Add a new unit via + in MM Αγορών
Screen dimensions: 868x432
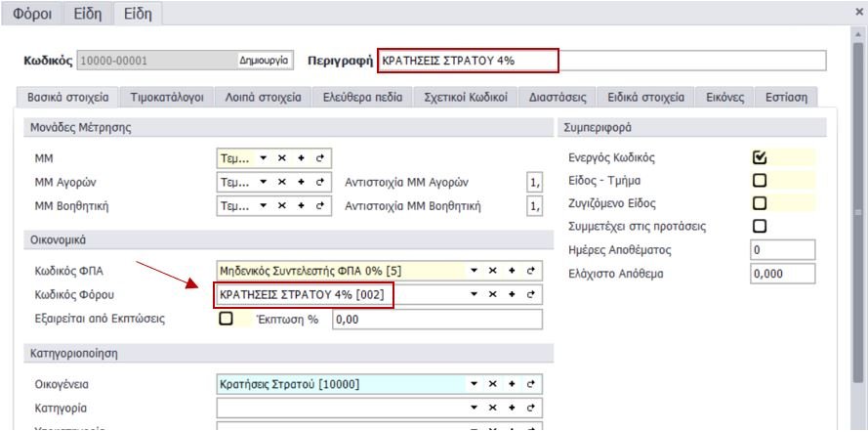pyautogui.click(x=301, y=182)
